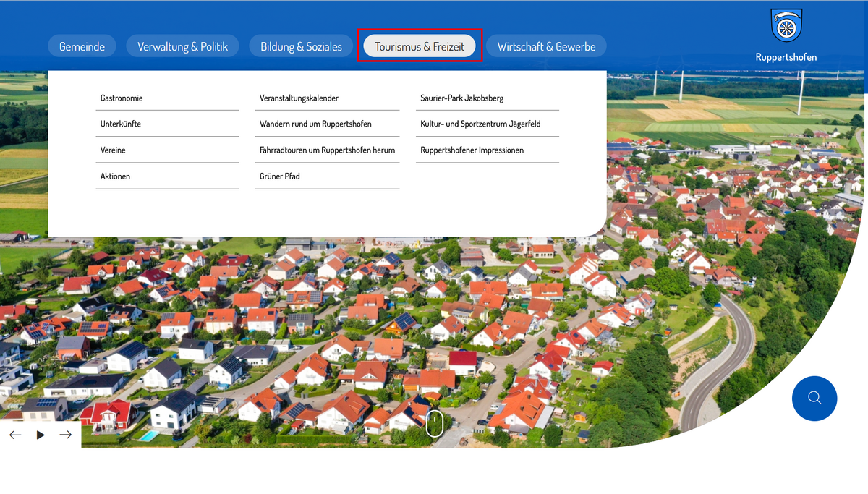Open the Veranstaltungskalender link
Image resolution: width=868 pixels, height=494 pixels.
327,98
